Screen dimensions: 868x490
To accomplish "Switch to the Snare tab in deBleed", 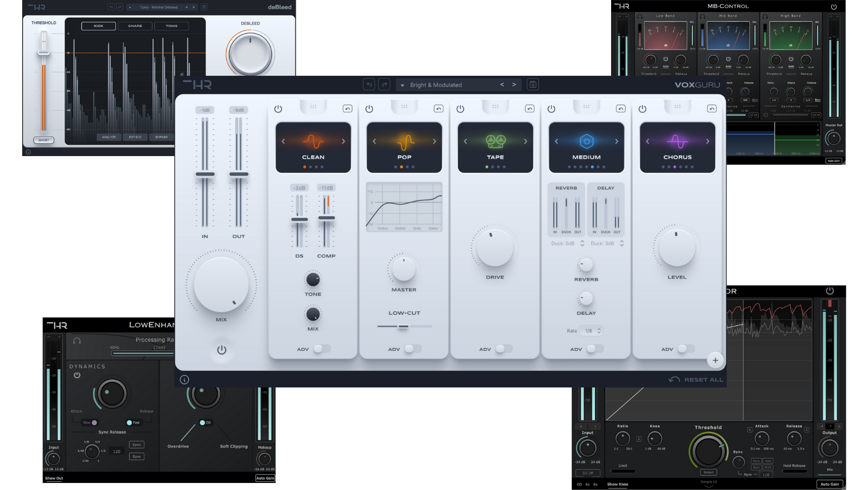I will [x=135, y=25].
